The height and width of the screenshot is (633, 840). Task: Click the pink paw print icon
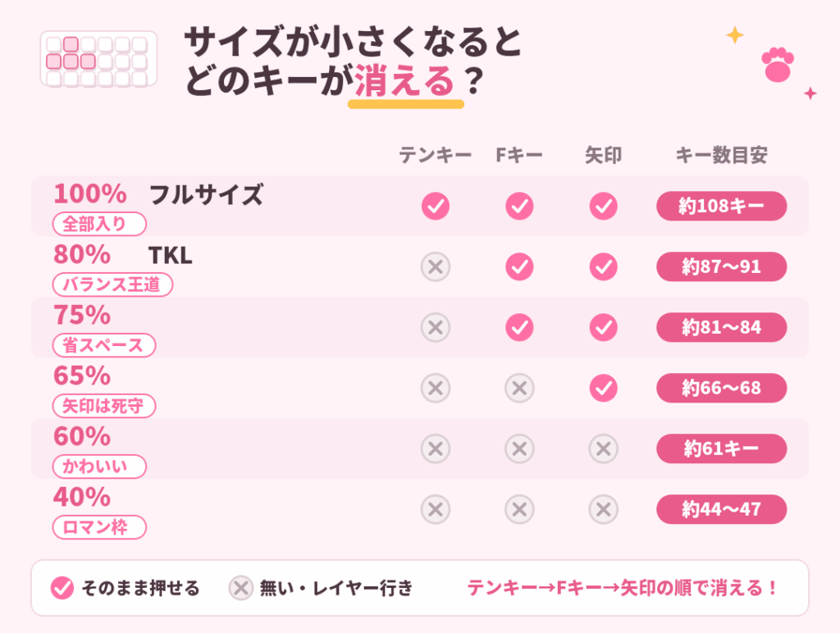coord(778,65)
